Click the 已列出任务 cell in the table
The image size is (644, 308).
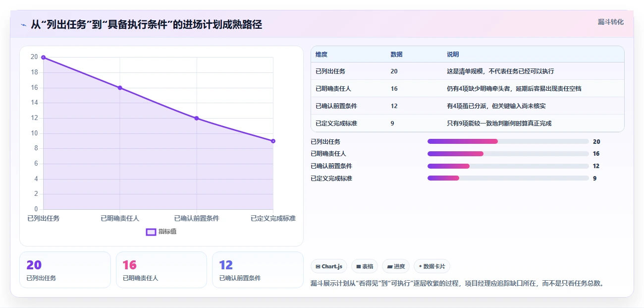point(330,71)
